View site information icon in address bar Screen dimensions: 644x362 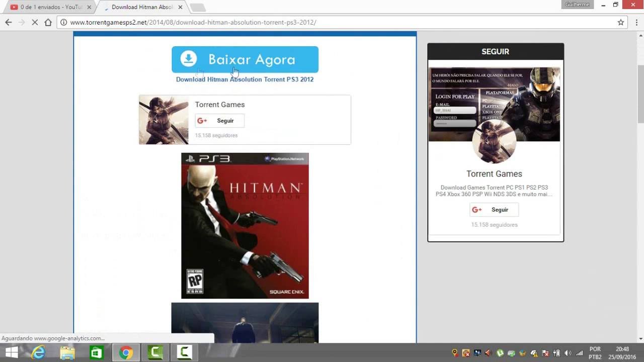click(63, 22)
